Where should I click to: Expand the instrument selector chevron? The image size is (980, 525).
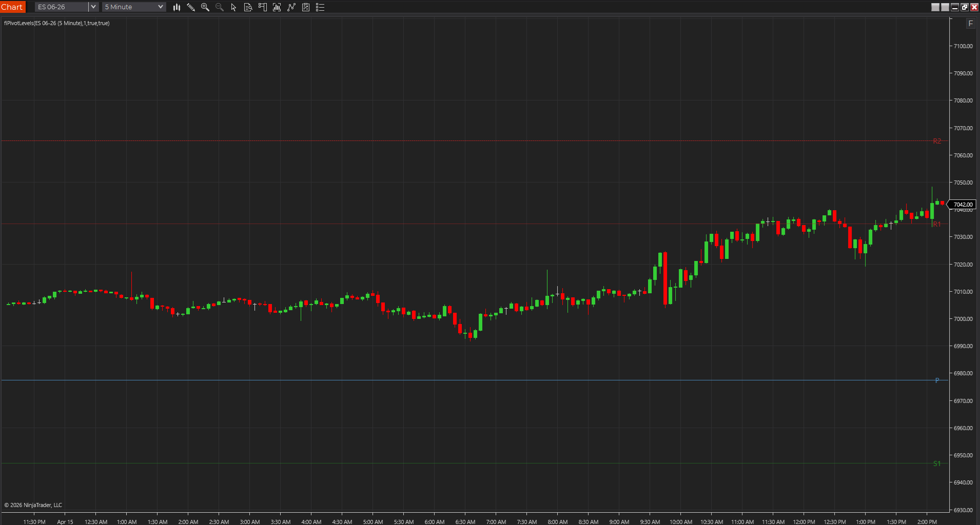click(93, 7)
